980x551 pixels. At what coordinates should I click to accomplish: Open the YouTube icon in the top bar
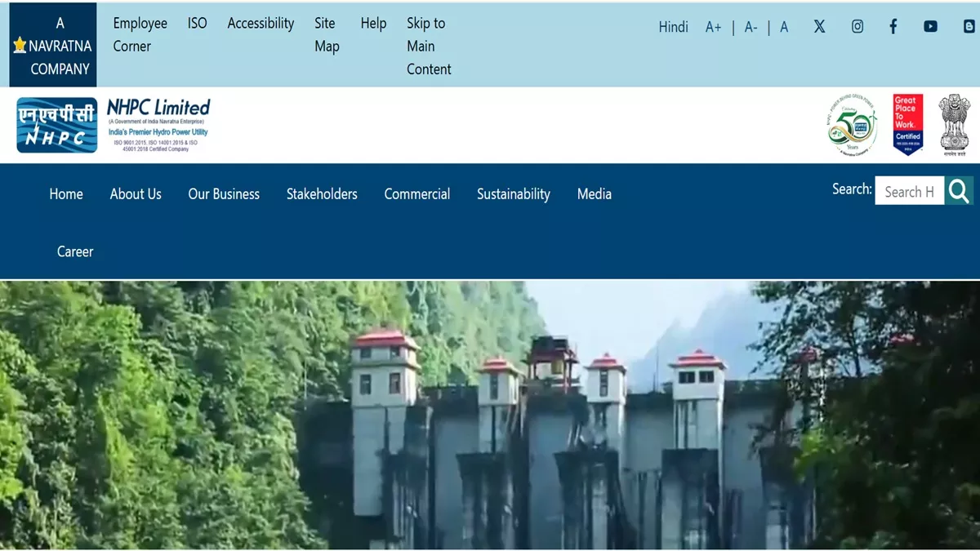[930, 26]
